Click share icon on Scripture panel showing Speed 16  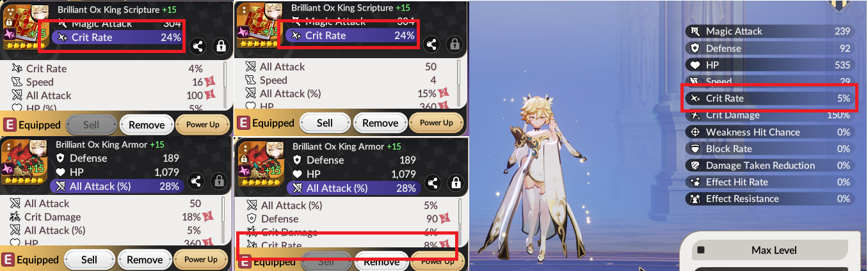pyautogui.click(x=198, y=46)
